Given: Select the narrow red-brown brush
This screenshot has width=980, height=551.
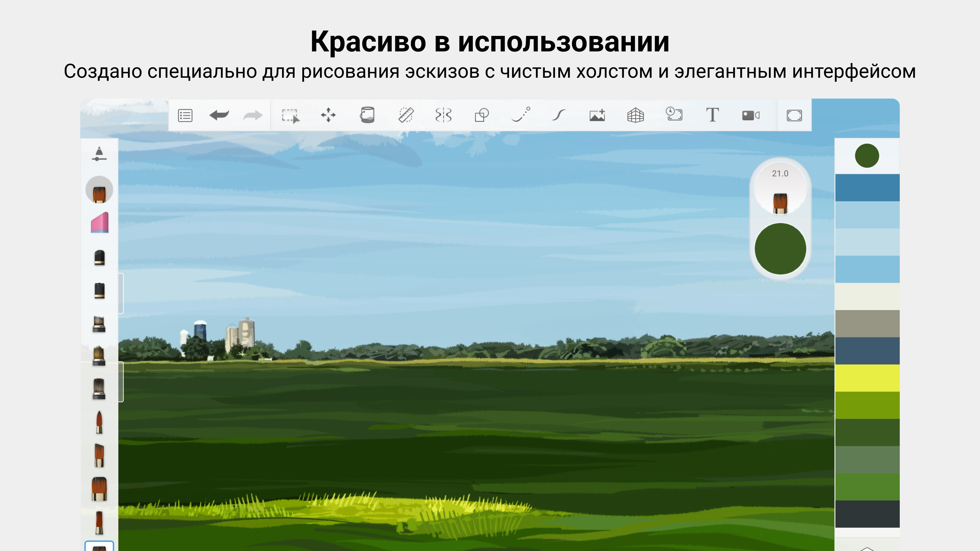Looking at the screenshot, I should tap(99, 523).
